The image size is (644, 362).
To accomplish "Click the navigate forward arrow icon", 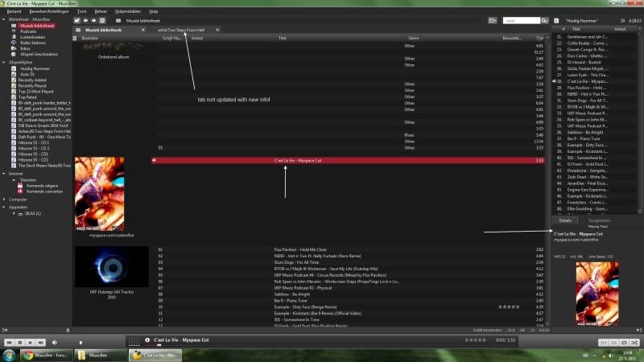I will [93, 21].
